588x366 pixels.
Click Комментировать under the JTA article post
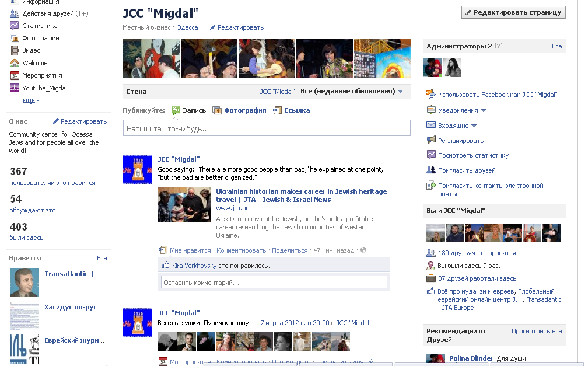[x=241, y=250]
